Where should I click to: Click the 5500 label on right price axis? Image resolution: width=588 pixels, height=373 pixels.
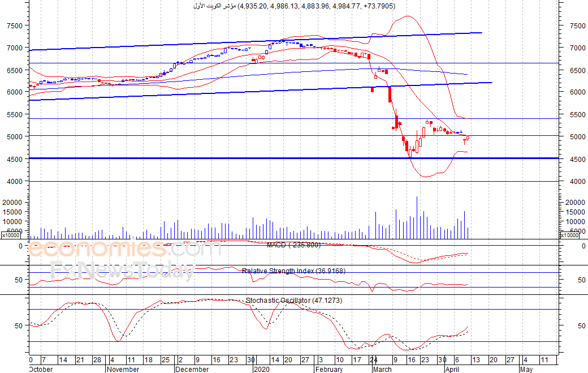(577, 115)
